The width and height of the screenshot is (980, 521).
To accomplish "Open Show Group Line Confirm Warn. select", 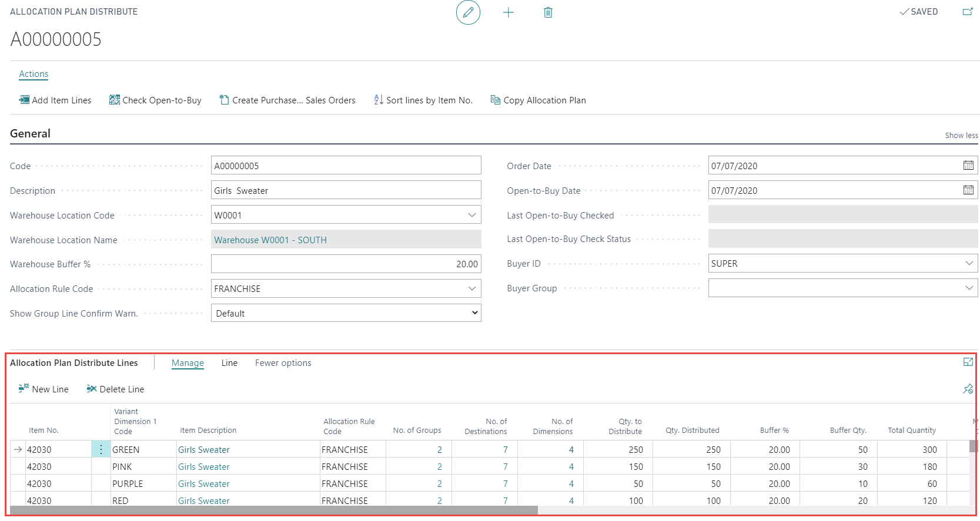I will pos(346,313).
